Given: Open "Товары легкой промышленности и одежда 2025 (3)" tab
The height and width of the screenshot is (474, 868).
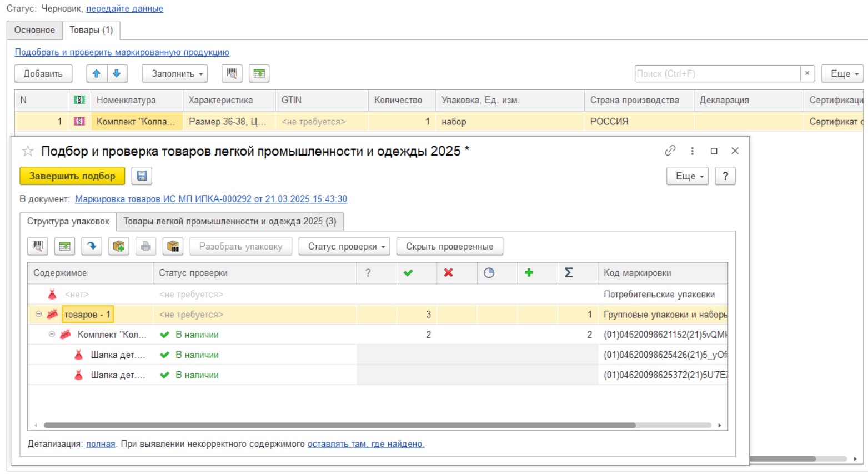Looking at the screenshot, I should [229, 221].
